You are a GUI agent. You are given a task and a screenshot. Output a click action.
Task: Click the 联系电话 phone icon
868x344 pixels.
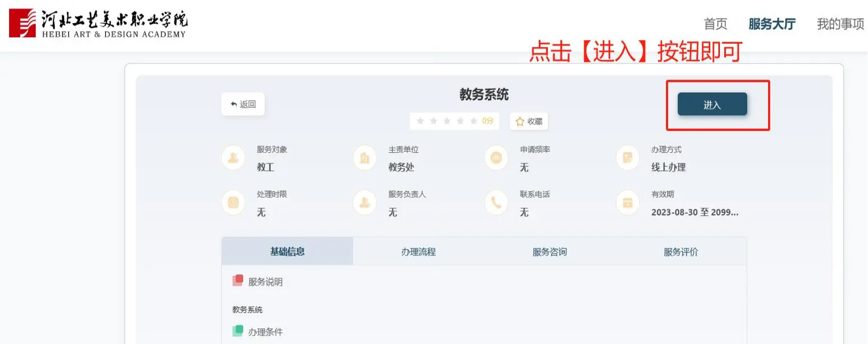click(x=496, y=203)
